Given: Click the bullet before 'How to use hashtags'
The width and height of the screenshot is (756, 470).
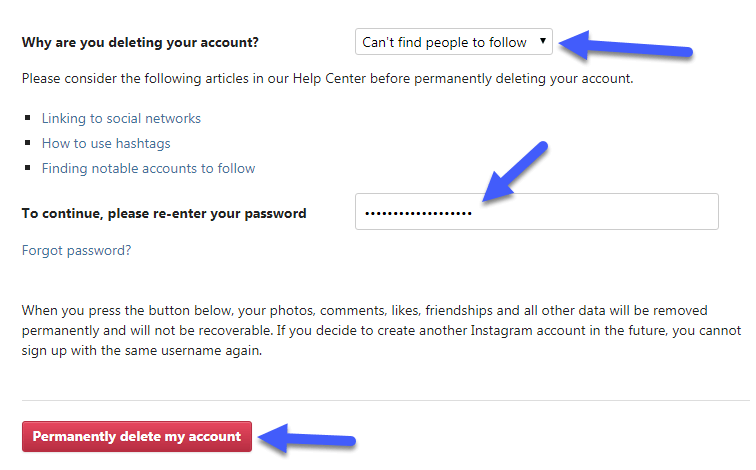Looking at the screenshot, I should coord(28,144).
